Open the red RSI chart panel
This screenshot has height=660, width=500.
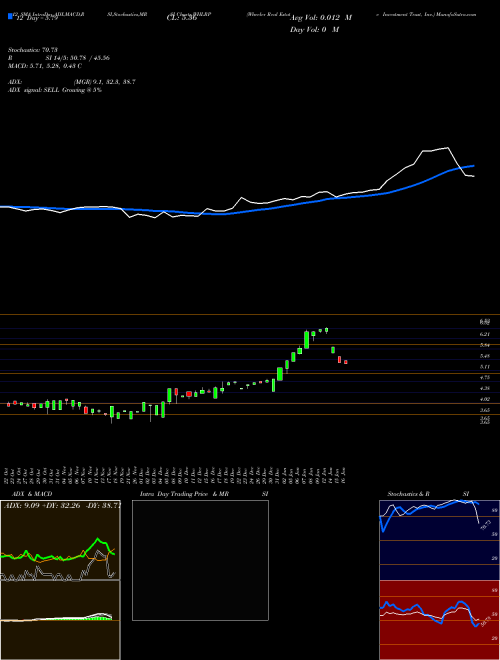click(x=439, y=620)
